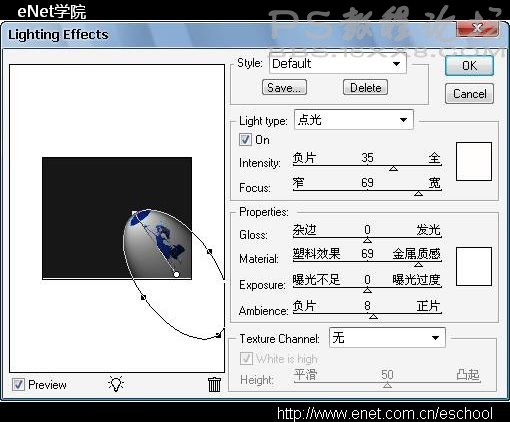Uncheck the light On checkbox

tap(245, 139)
